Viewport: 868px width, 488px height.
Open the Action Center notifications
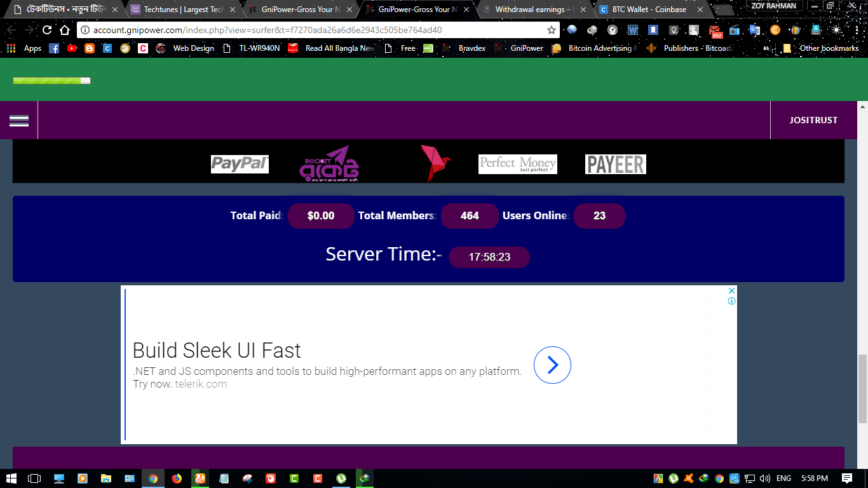[x=847, y=478]
